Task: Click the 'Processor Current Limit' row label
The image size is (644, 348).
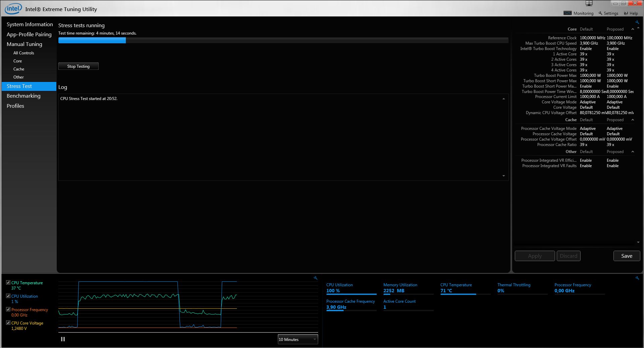Action: pyautogui.click(x=556, y=97)
